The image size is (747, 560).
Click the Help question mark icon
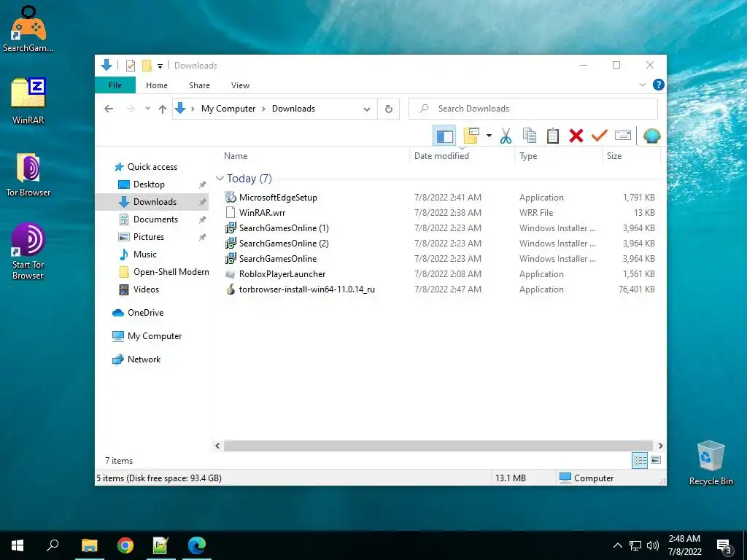coord(659,85)
